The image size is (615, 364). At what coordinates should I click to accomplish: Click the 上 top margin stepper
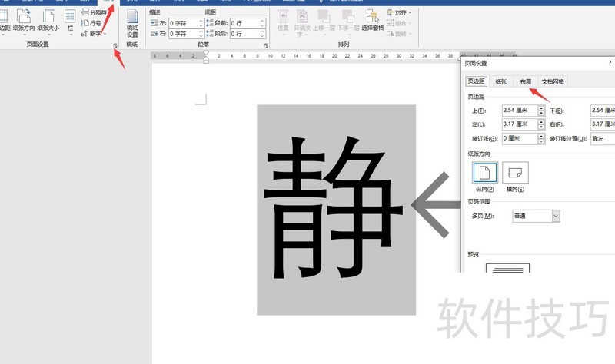click(x=541, y=111)
